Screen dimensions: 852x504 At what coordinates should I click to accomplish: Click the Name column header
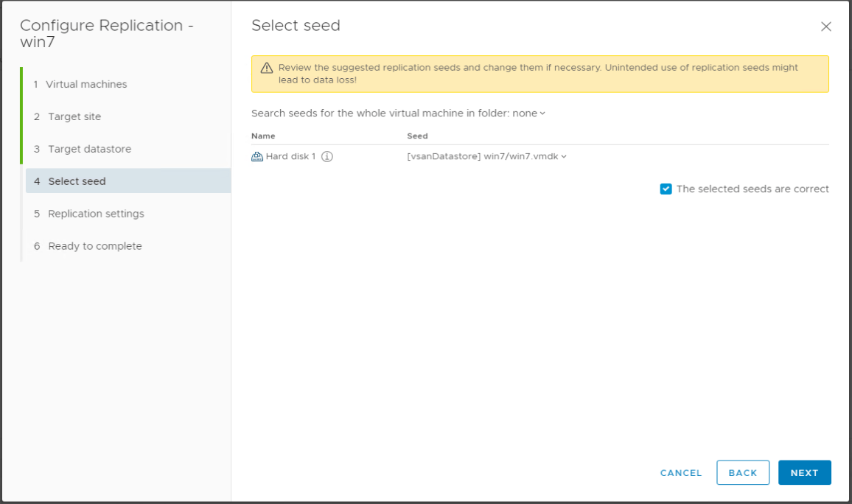coord(263,136)
